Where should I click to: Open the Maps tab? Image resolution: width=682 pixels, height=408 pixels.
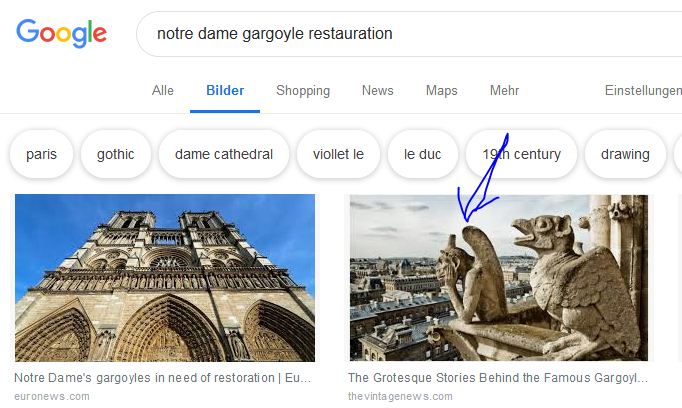click(x=441, y=91)
